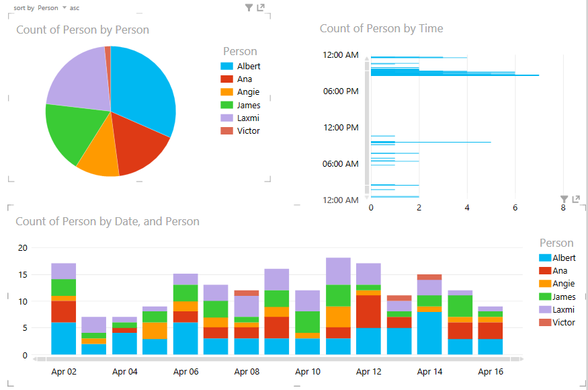Click the Person sort field label
The image size is (588, 390).
click(48, 8)
